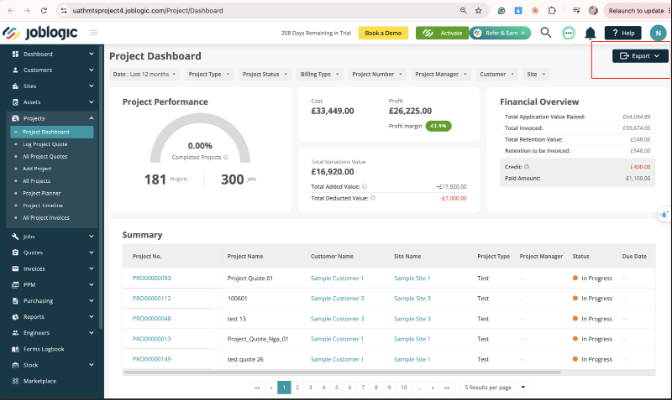Click the Invoices sidebar icon
The height and width of the screenshot is (400, 672).
(x=15, y=269)
